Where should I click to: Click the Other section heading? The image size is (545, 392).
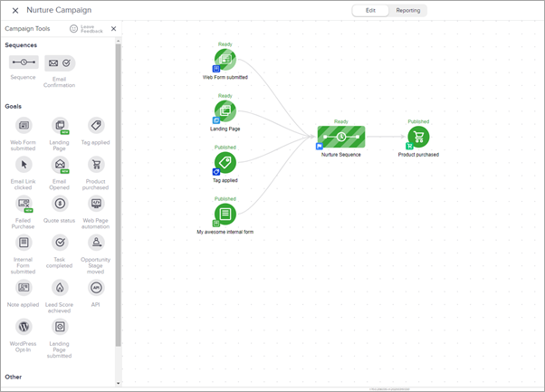tap(14, 377)
